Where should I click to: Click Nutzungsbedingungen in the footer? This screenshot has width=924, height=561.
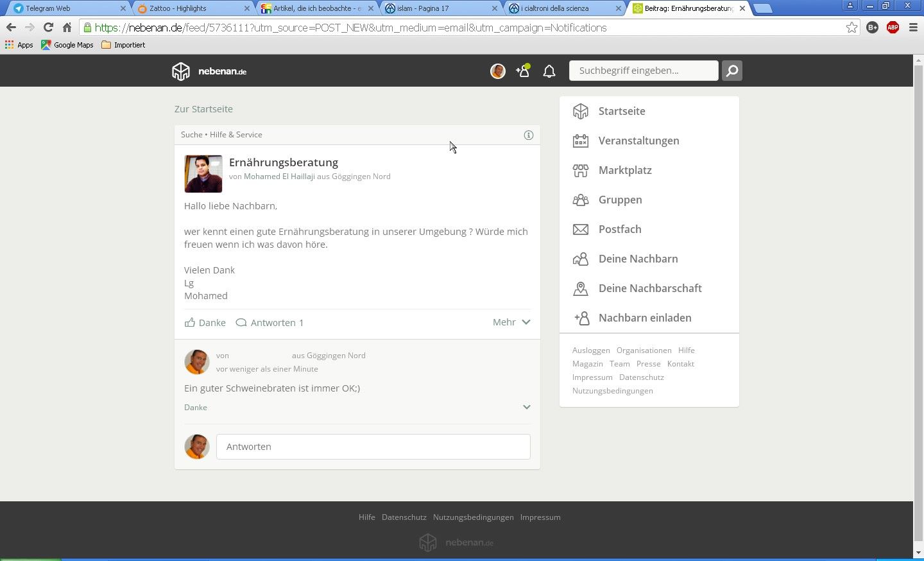coord(474,517)
